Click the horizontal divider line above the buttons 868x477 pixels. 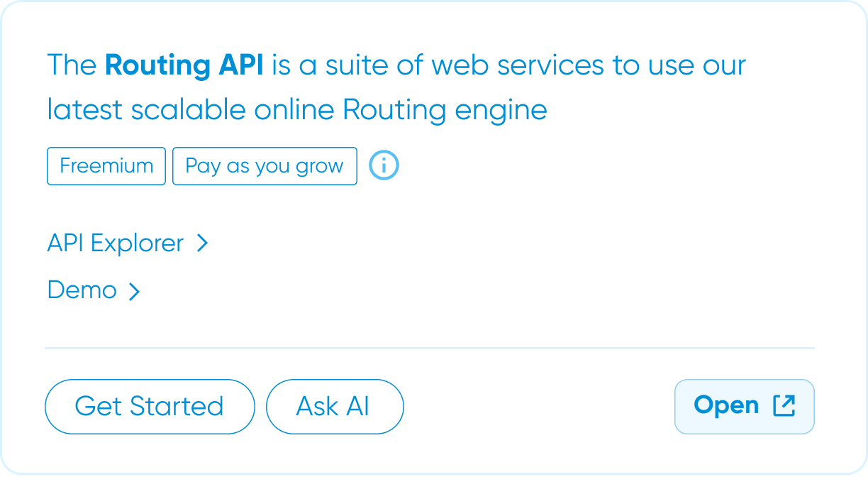[430, 349]
